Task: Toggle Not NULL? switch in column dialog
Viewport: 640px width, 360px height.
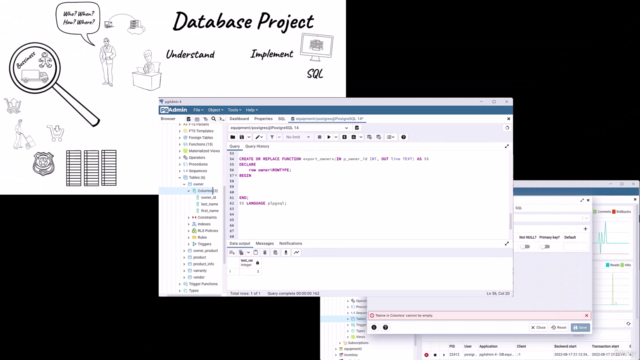Action: [525, 247]
